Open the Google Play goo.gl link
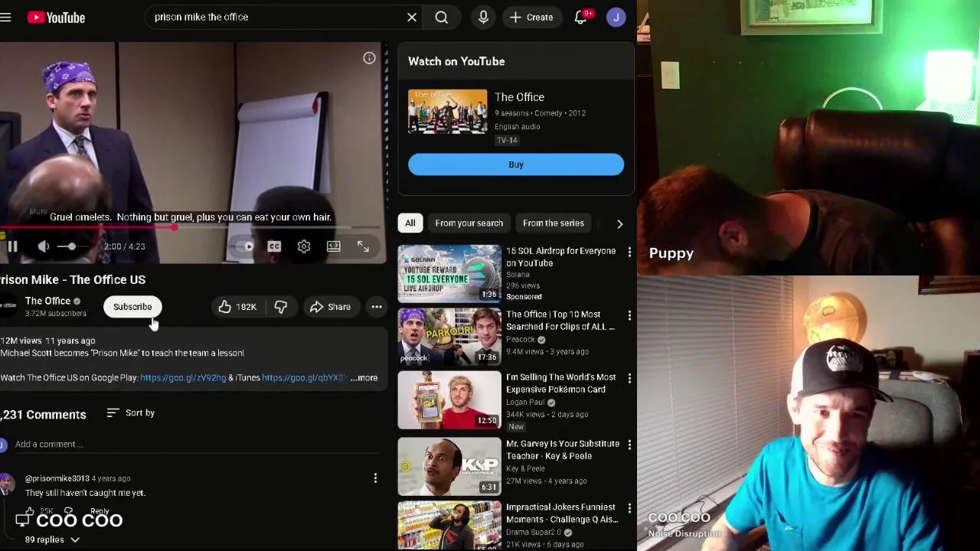The height and width of the screenshot is (551, 980). (183, 378)
